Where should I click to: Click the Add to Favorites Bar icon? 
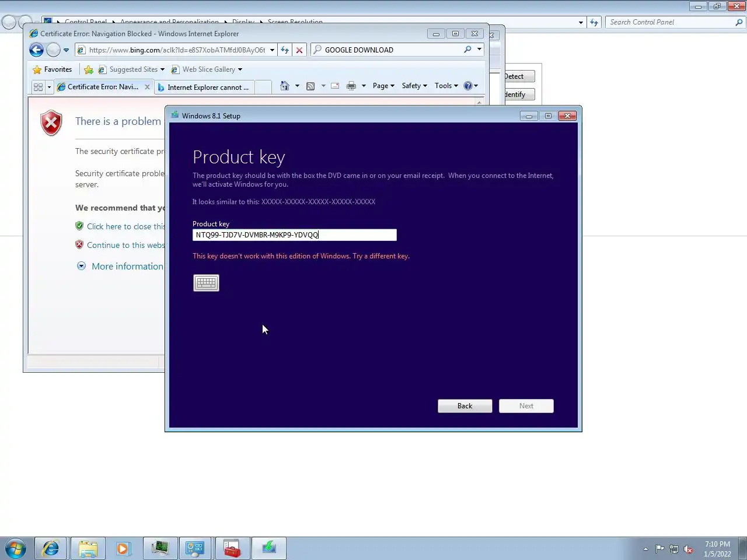coord(89,69)
